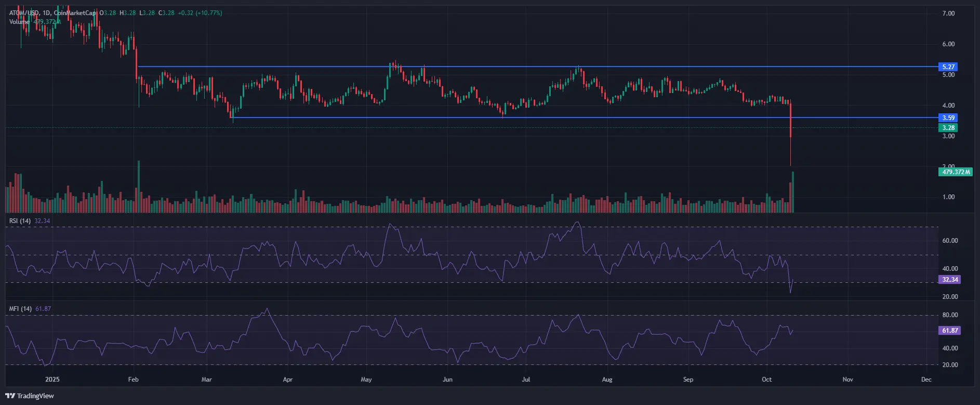The width and height of the screenshot is (980, 405).
Task: Click the Mar label on the time axis
Action: [207, 380]
